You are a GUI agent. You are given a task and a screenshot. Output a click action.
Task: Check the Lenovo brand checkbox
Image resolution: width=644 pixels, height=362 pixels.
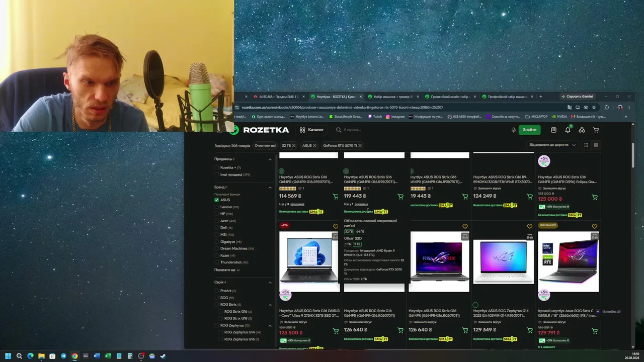coord(217,207)
